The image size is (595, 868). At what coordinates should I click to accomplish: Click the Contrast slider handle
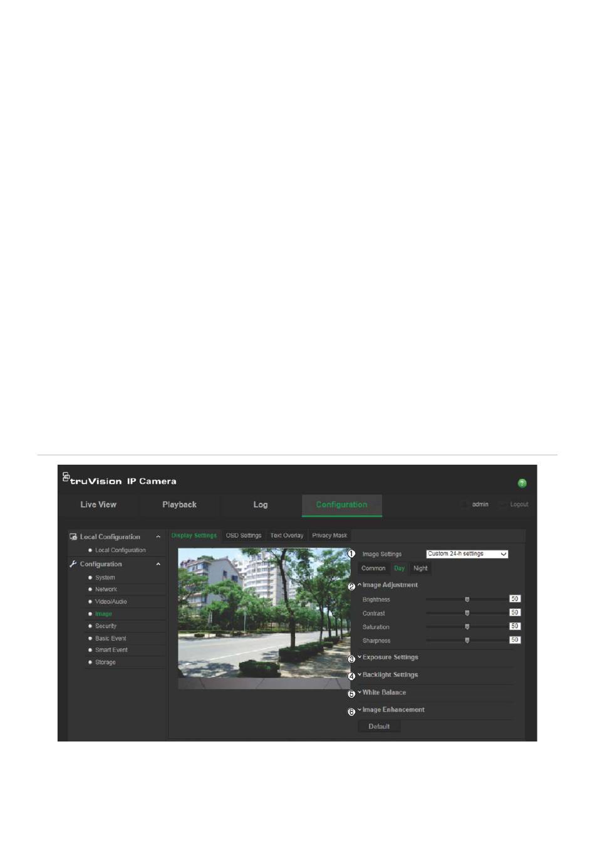point(467,614)
